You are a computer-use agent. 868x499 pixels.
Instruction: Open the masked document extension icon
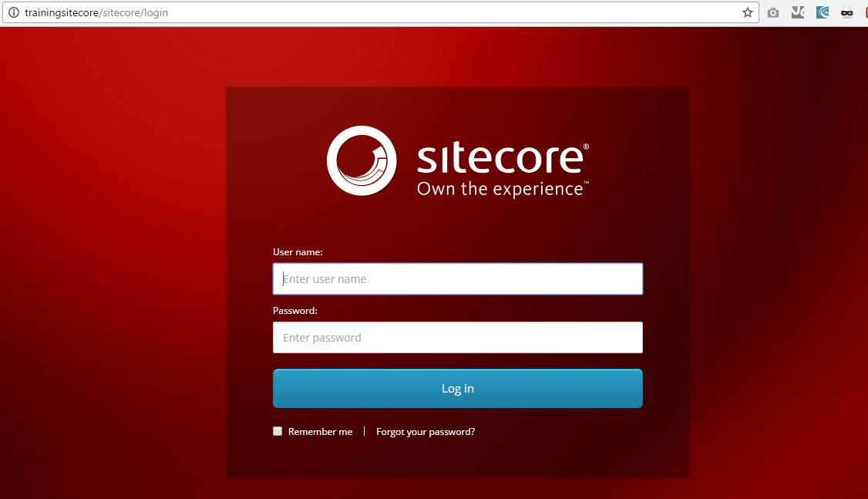847,12
